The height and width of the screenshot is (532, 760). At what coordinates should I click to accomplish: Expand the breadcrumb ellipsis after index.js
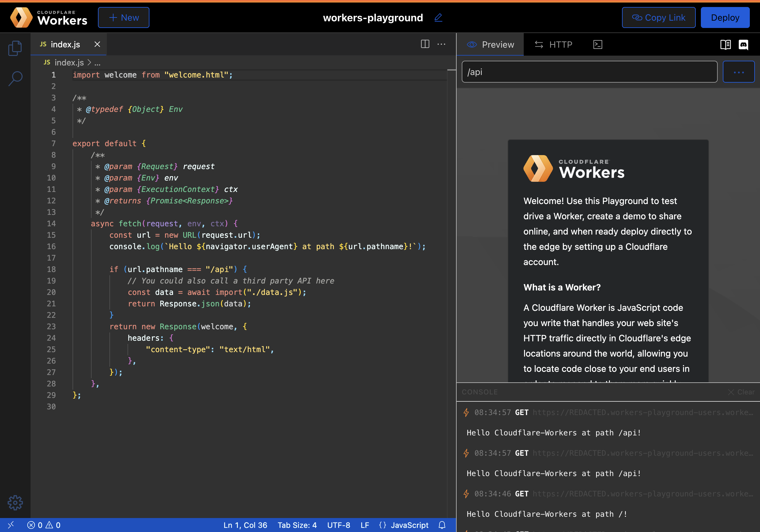[x=97, y=63]
